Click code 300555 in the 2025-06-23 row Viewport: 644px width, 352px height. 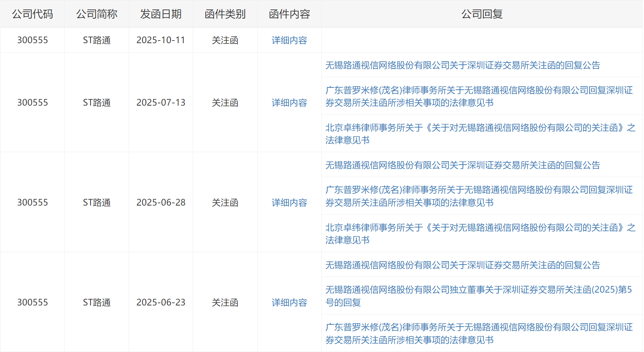click(33, 302)
